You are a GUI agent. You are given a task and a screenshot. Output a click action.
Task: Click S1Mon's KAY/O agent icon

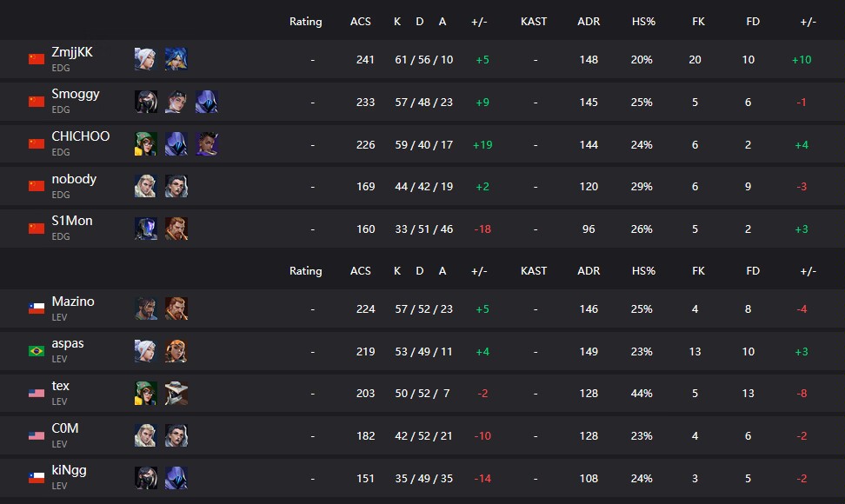(145, 229)
